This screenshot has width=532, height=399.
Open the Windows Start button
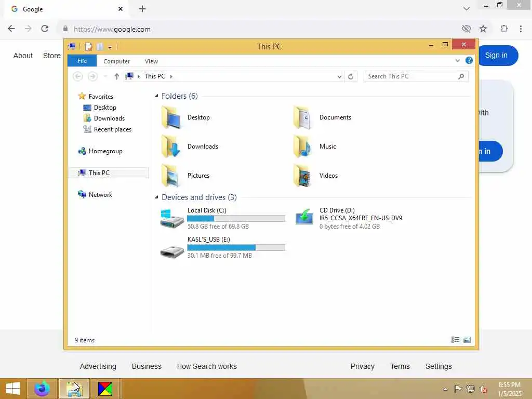[13, 389]
